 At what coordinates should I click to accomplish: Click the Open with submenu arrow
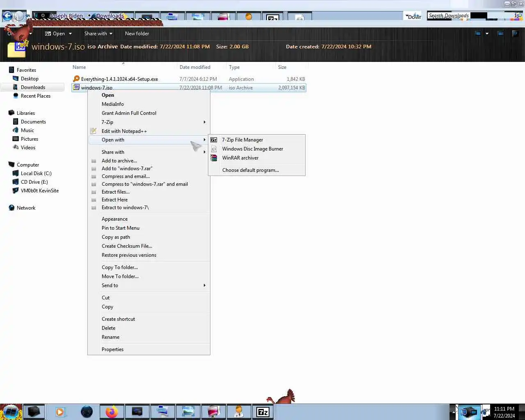204,140
